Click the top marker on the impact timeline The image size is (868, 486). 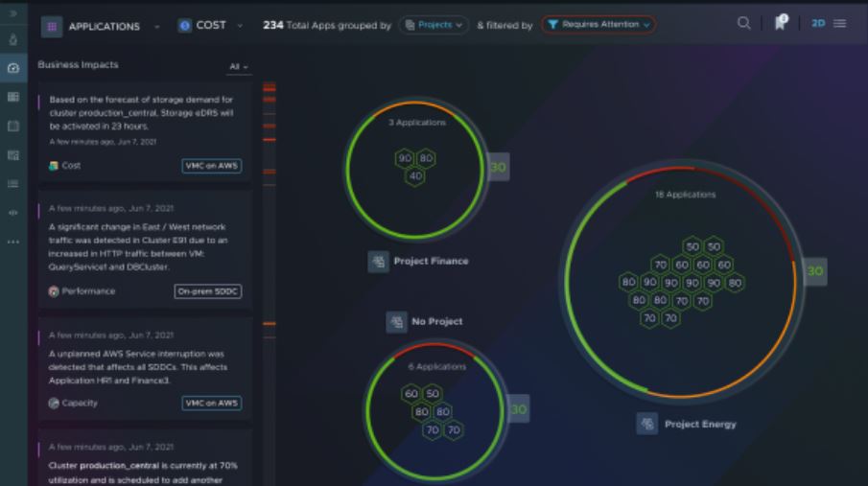[x=270, y=87]
